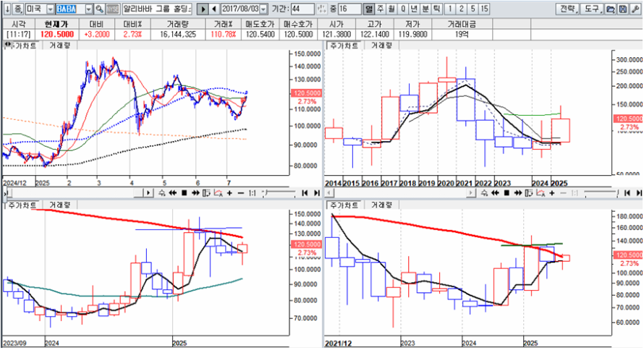The image size is (644, 350).
Task: Select the 15 interval button
Action: click(484, 9)
